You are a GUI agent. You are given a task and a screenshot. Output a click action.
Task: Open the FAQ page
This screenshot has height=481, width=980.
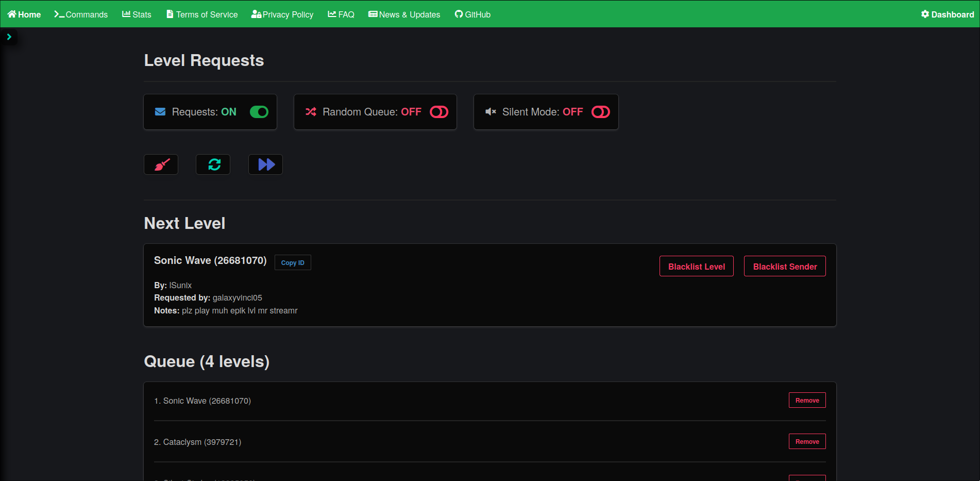click(x=341, y=14)
